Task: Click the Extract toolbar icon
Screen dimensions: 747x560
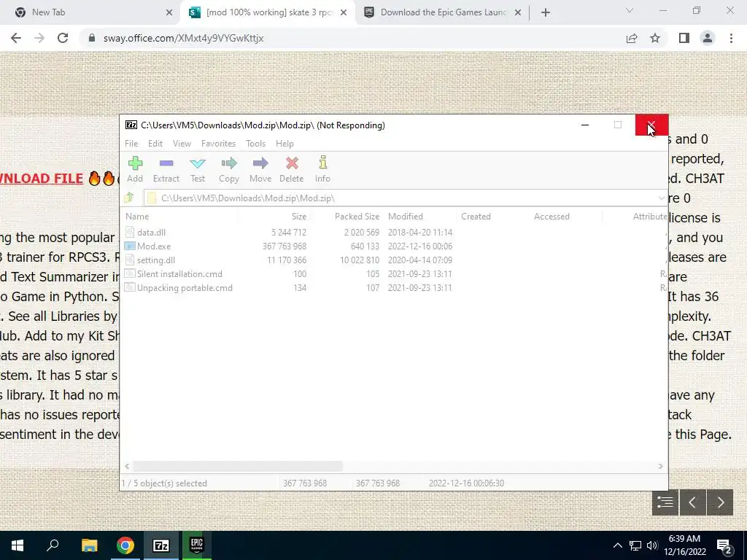Action: [x=166, y=169]
